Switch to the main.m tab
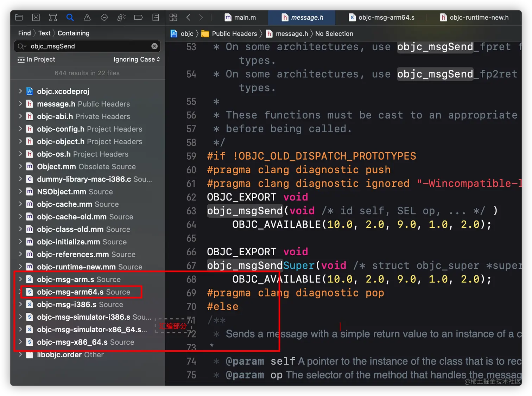532x396 pixels. click(x=240, y=17)
